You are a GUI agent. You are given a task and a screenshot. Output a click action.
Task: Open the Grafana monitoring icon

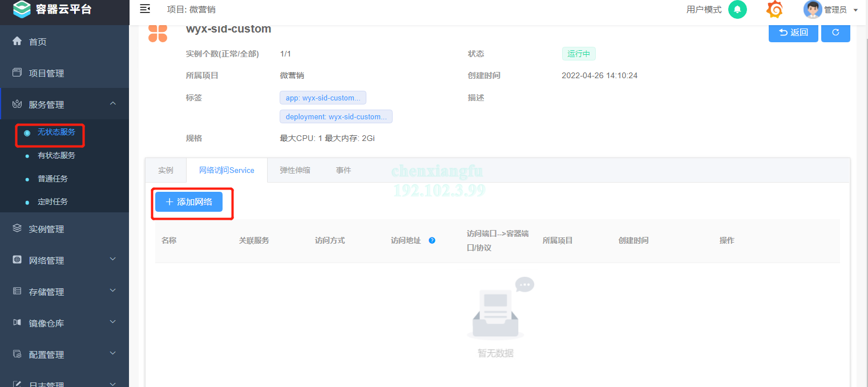tap(774, 10)
